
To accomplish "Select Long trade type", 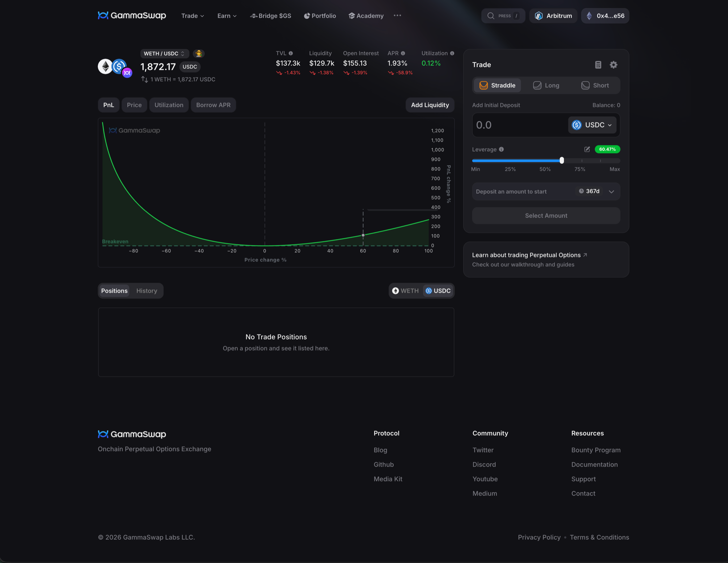I will tap(546, 85).
